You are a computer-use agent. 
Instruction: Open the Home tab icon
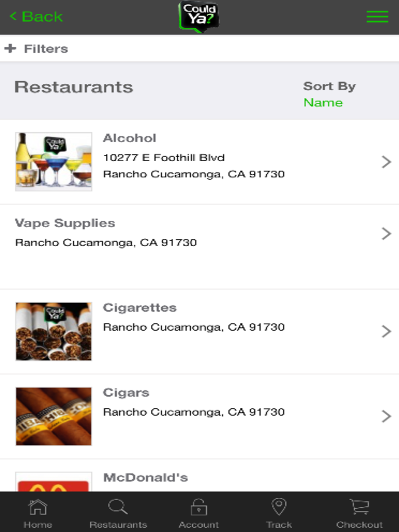(38, 507)
